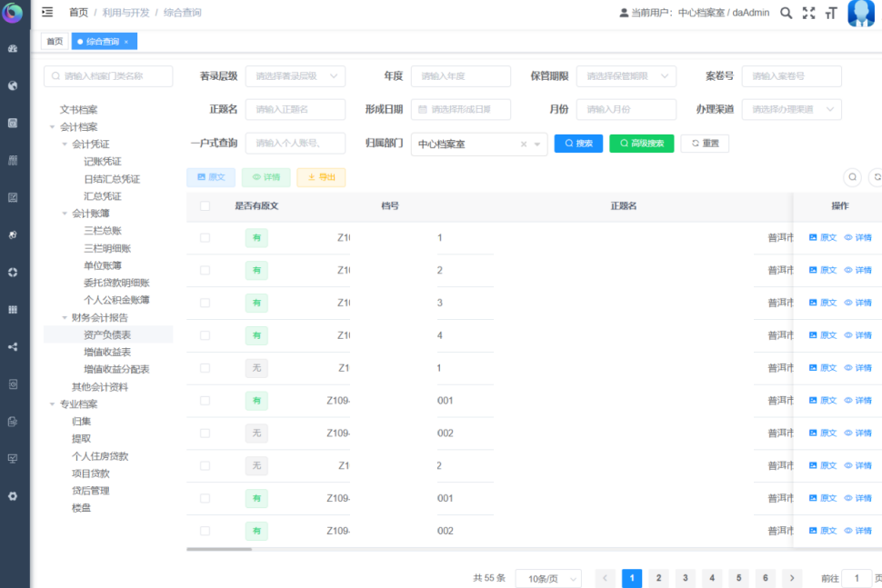Image resolution: width=882 pixels, height=588 pixels.
Task: Click the round search icon above table
Action: click(852, 177)
